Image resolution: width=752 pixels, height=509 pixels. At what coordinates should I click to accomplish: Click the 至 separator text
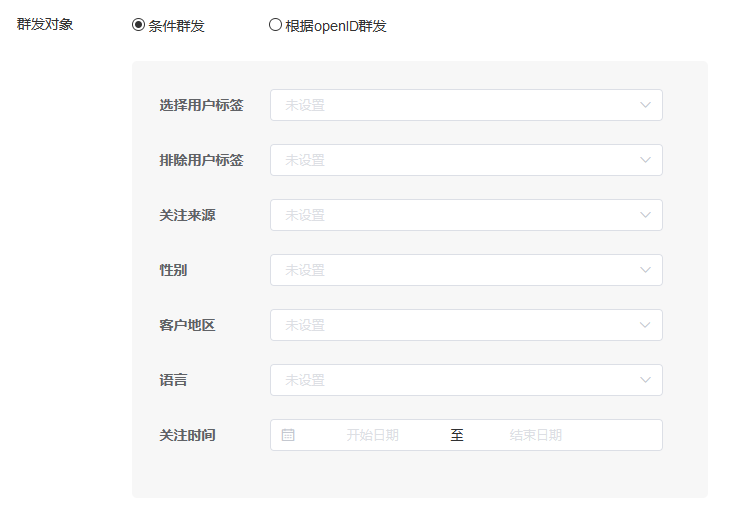click(x=457, y=435)
